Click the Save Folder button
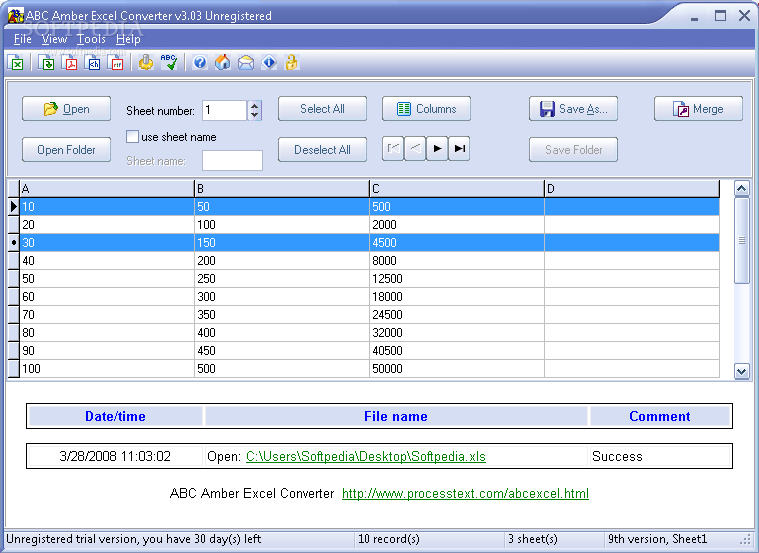Screen dimensions: 759x553 pyautogui.click(x=574, y=150)
